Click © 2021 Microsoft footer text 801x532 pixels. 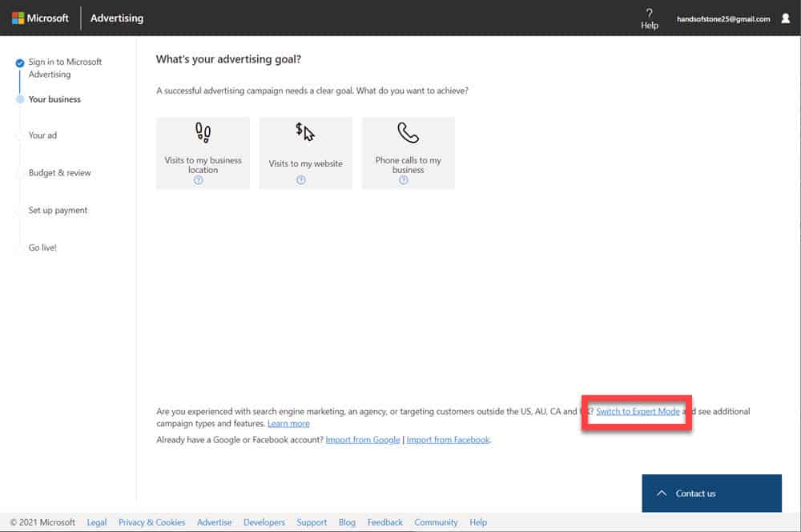tap(42, 522)
